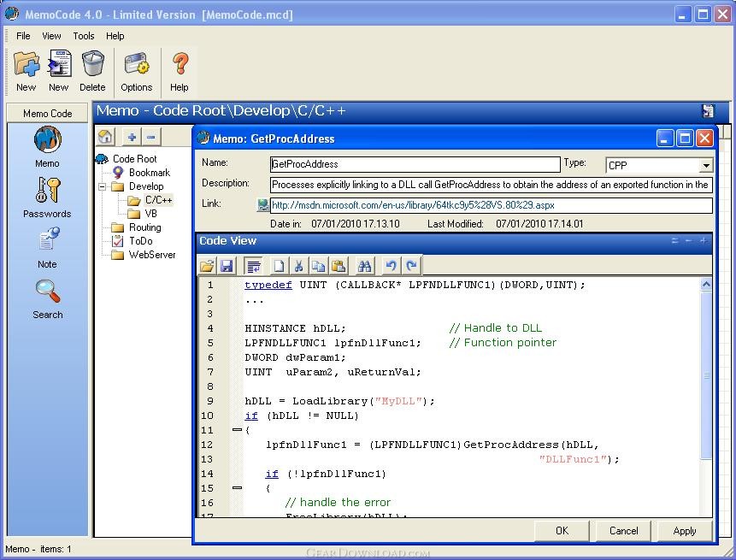
Task: Open the File menu
Action: coord(23,36)
